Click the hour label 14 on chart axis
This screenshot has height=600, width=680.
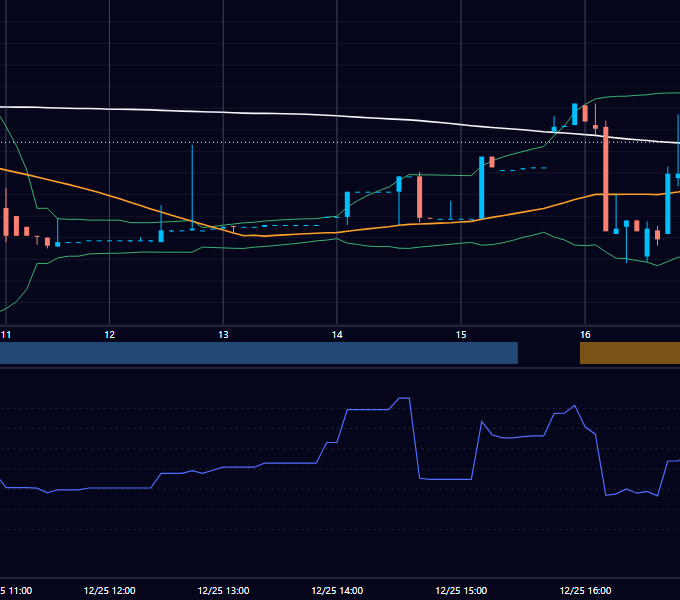click(x=337, y=335)
